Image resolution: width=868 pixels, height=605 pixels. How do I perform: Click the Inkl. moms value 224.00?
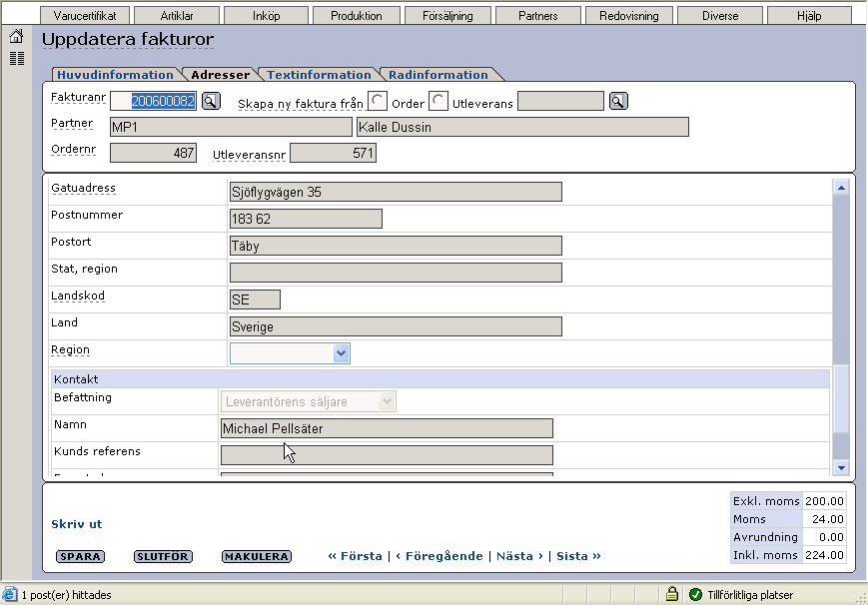pos(824,555)
